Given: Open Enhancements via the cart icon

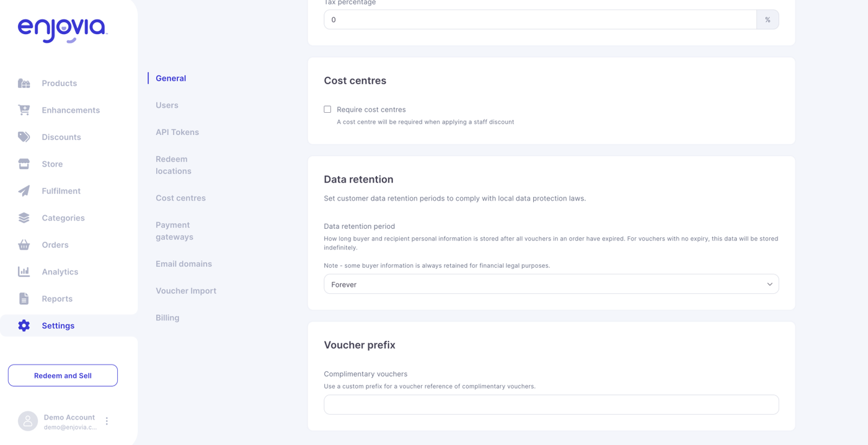Looking at the screenshot, I should (24, 110).
